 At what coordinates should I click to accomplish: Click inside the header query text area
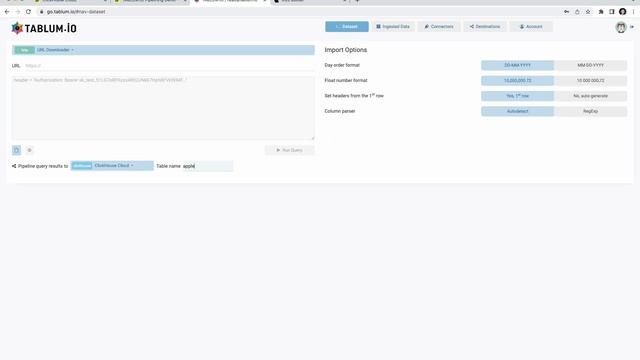163,108
